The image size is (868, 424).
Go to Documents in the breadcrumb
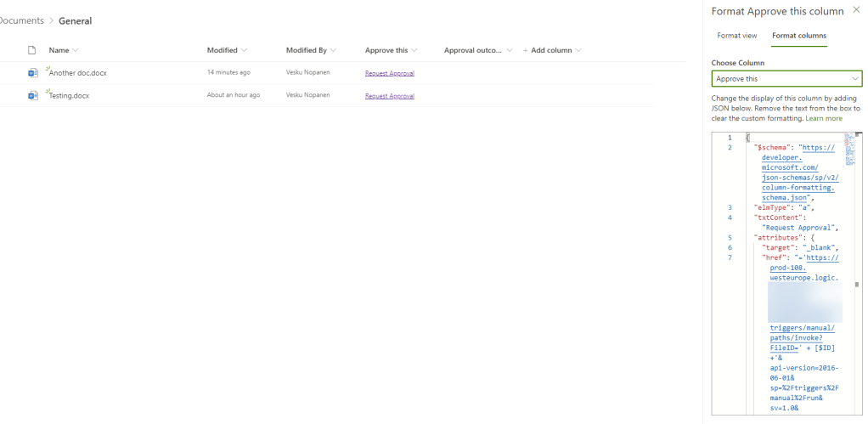coord(21,20)
